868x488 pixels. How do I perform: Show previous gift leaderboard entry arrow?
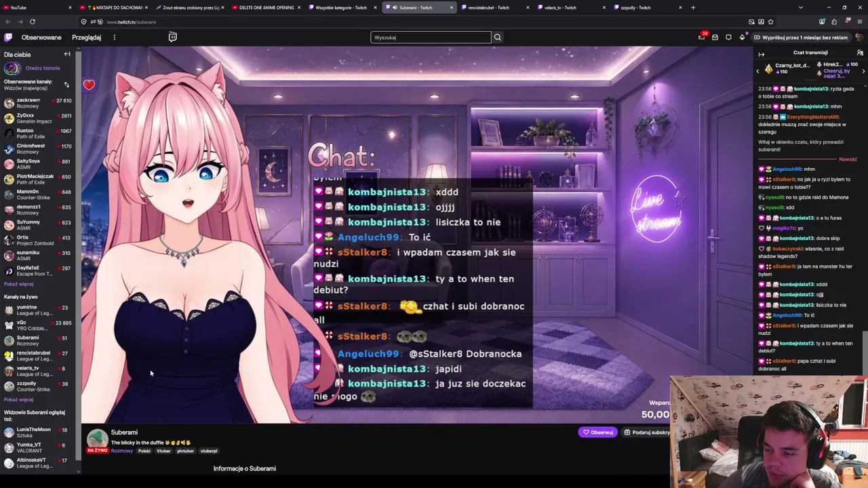point(758,70)
